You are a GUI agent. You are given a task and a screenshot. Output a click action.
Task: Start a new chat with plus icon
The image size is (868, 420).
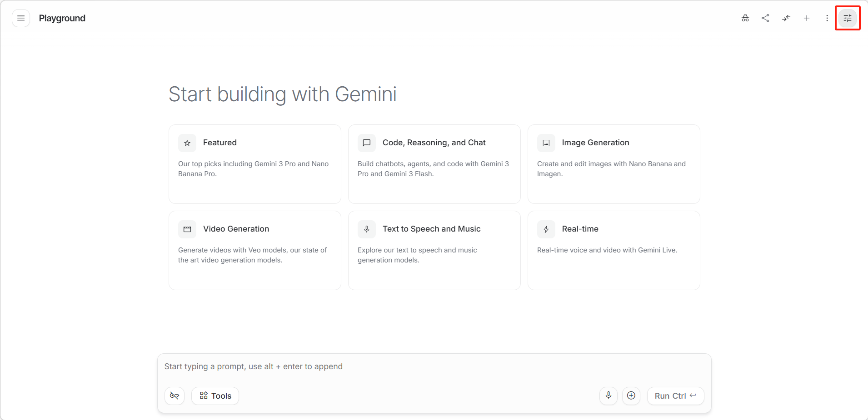pyautogui.click(x=807, y=18)
